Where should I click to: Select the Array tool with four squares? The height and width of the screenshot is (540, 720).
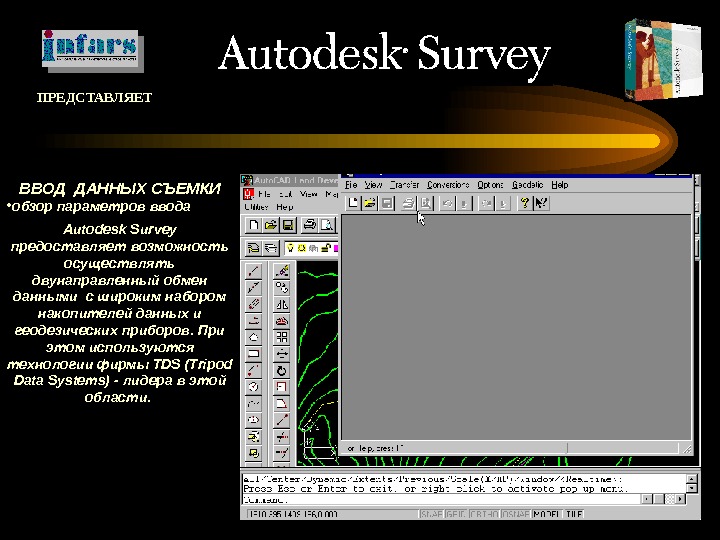point(281,337)
